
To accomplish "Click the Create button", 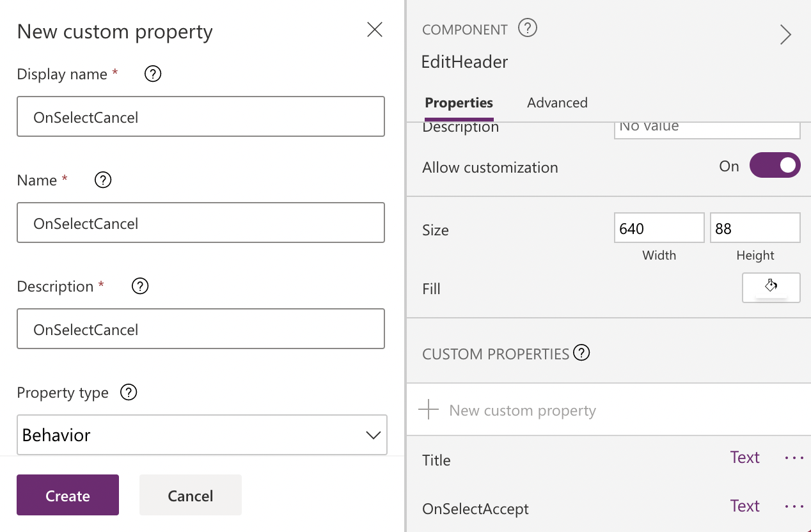I will [68, 496].
